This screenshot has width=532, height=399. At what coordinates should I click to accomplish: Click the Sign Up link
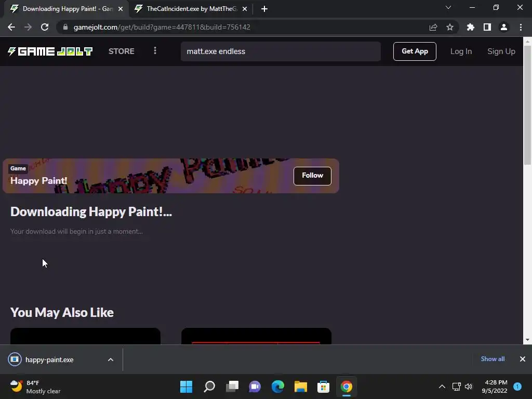[501, 51]
